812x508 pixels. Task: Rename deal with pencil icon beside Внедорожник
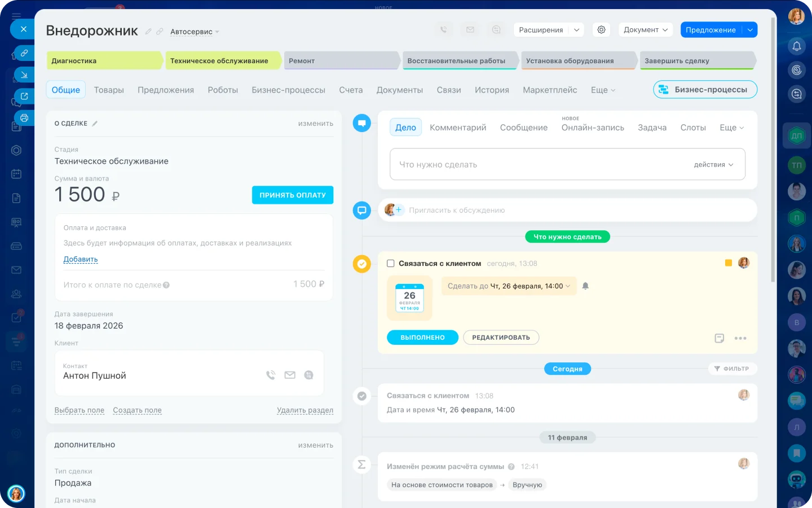(148, 31)
